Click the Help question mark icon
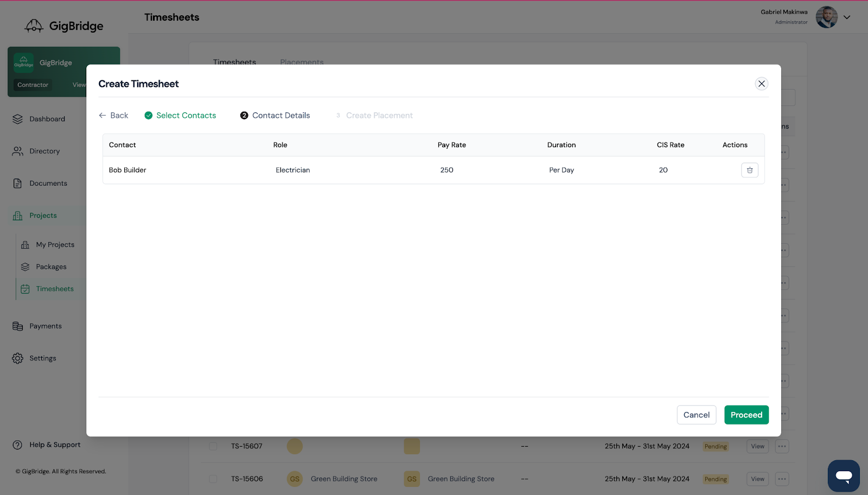Image resolution: width=868 pixels, height=495 pixels. pyautogui.click(x=18, y=445)
